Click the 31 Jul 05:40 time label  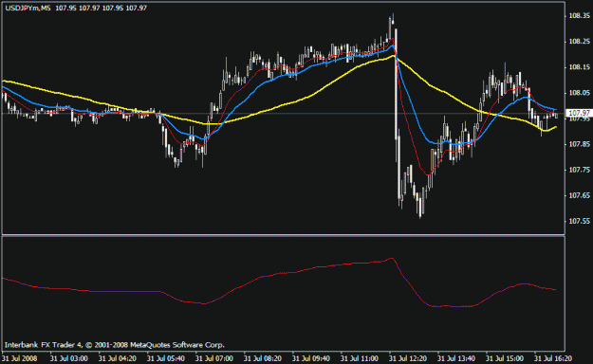166,358
